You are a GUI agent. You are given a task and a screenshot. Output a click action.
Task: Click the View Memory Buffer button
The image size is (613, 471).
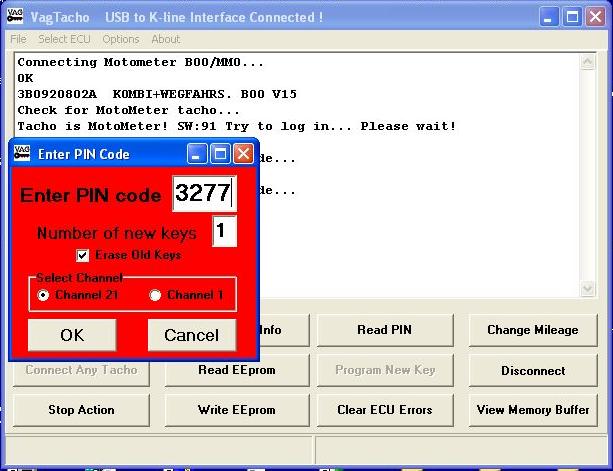click(x=533, y=410)
